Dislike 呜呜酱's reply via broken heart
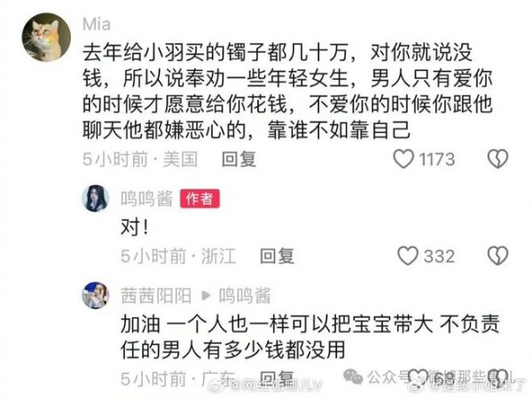The width and height of the screenshot is (532, 398). [x=497, y=255]
